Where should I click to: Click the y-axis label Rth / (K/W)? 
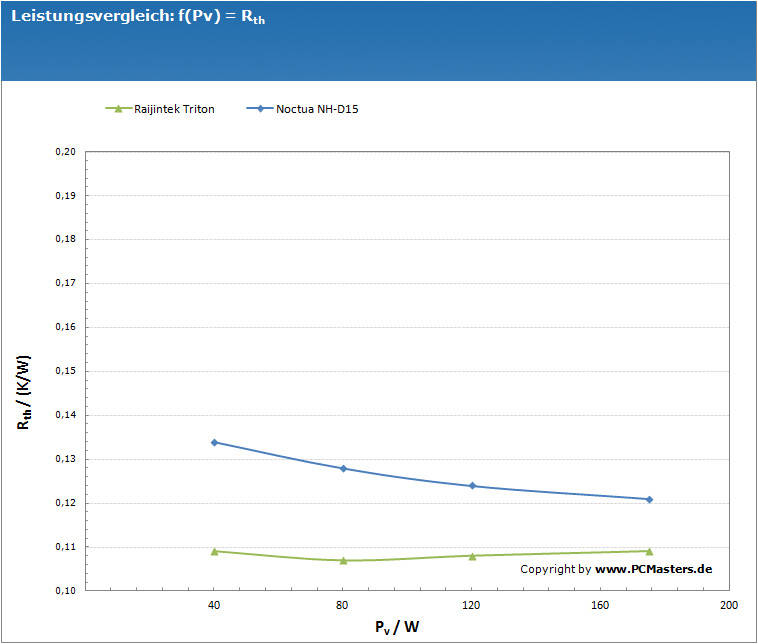pyautogui.click(x=23, y=392)
